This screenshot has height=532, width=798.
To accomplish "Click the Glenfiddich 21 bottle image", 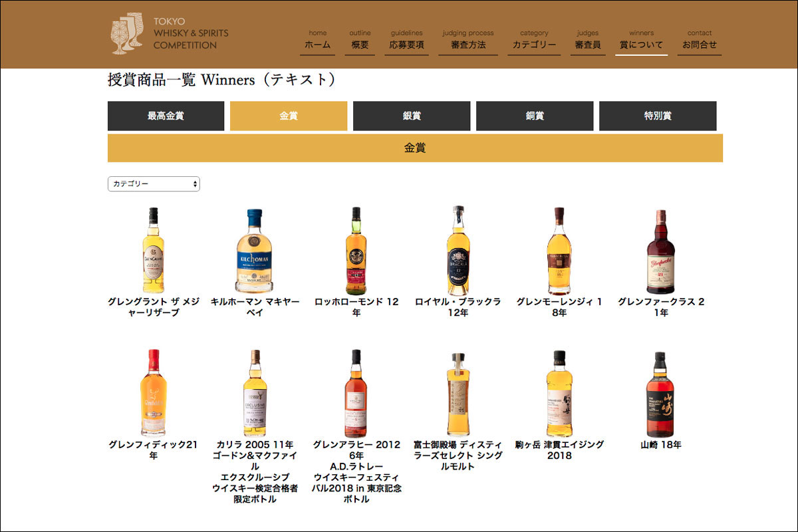I will click(x=154, y=392).
